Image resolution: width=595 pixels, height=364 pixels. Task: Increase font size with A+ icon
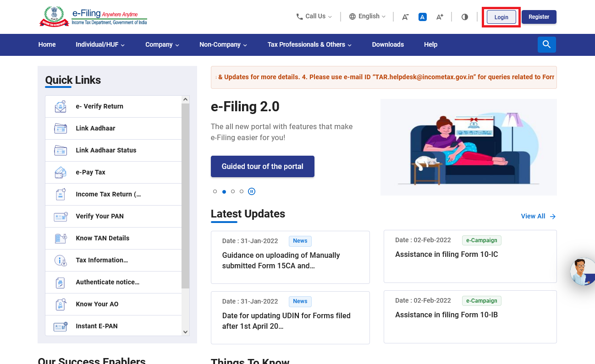(x=440, y=17)
